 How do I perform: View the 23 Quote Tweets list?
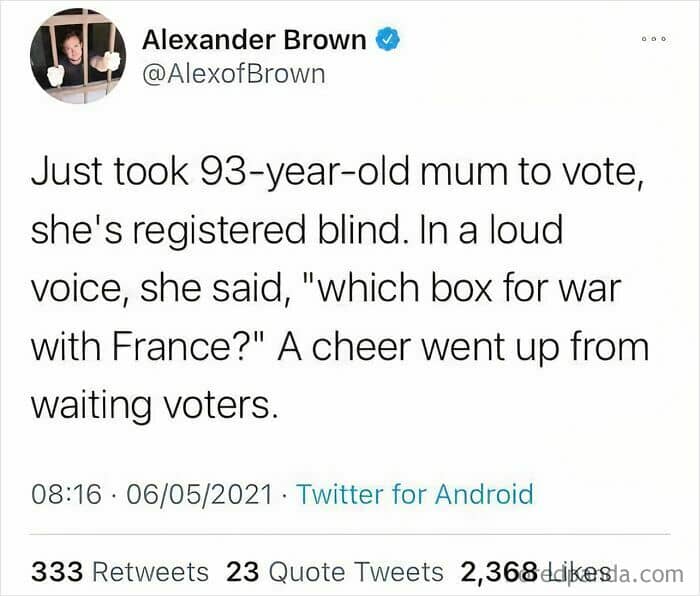click(x=334, y=572)
